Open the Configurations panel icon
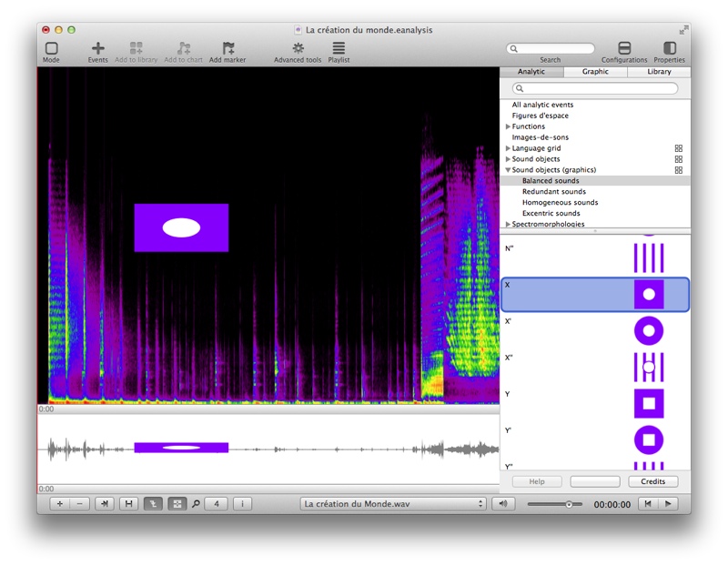Screen dimensions: 728x565 [x=624, y=48]
